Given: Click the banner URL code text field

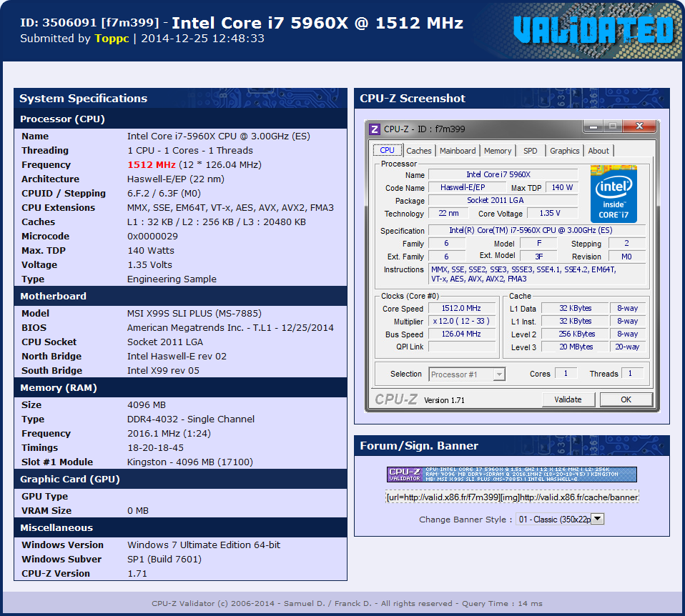Looking at the screenshot, I should click(512, 497).
